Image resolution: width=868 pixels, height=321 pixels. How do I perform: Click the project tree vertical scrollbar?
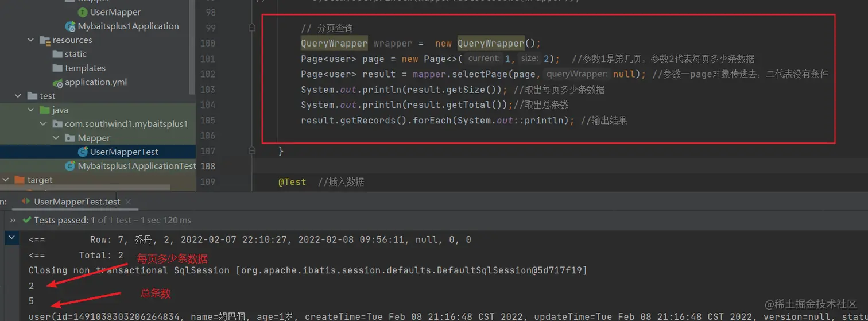pyautogui.click(x=192, y=46)
